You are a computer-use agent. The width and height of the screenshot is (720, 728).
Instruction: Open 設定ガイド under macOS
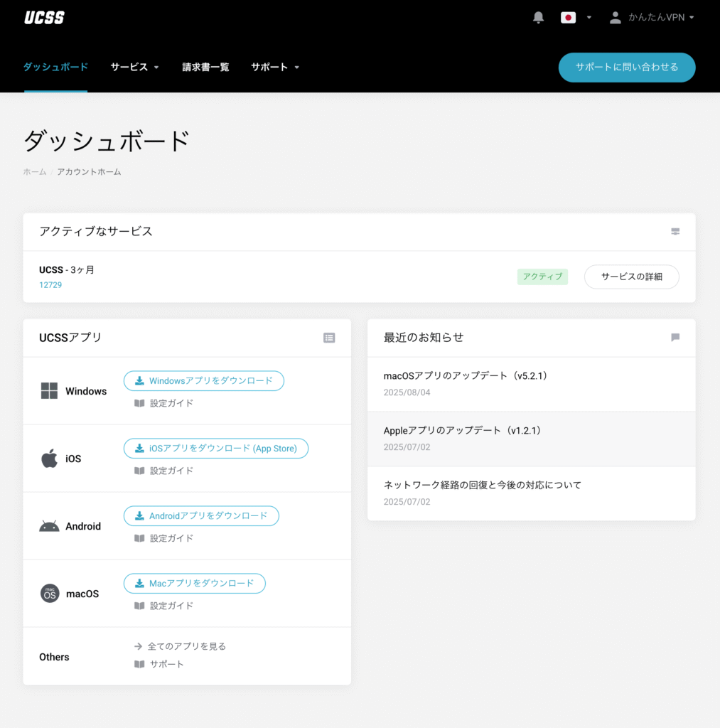tap(171, 606)
